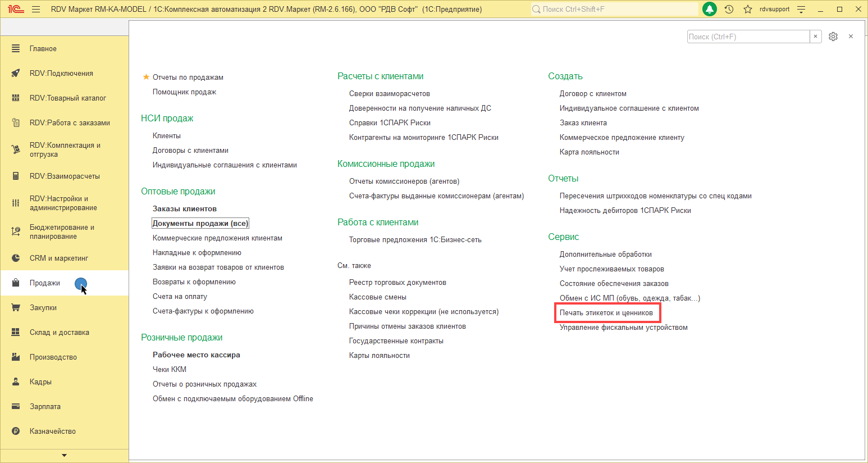Click the RDV:Подключения rocket icon
The width and height of the screenshot is (868, 463).
pyautogui.click(x=16, y=74)
